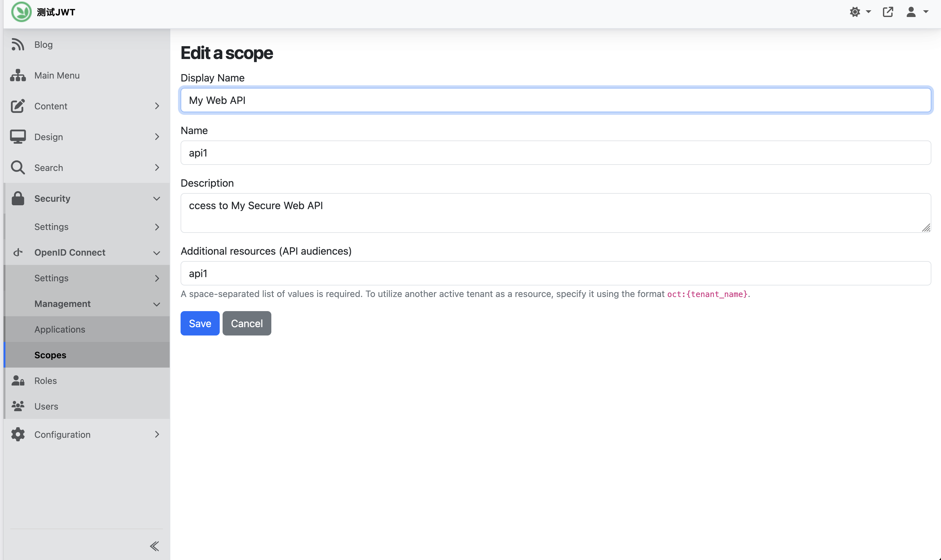
Task: Click the Content pencil edit icon
Action: [x=18, y=106]
